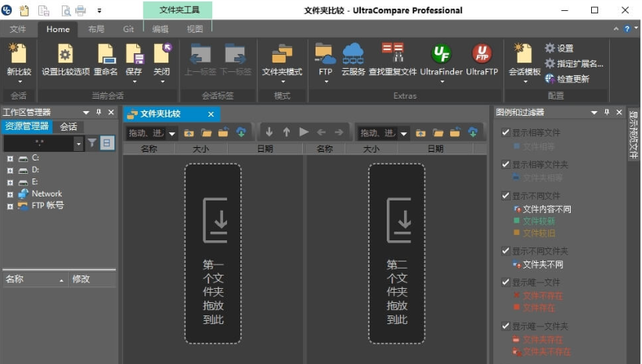
Task: Close the 文件夹比较 document tab
Action: click(211, 114)
